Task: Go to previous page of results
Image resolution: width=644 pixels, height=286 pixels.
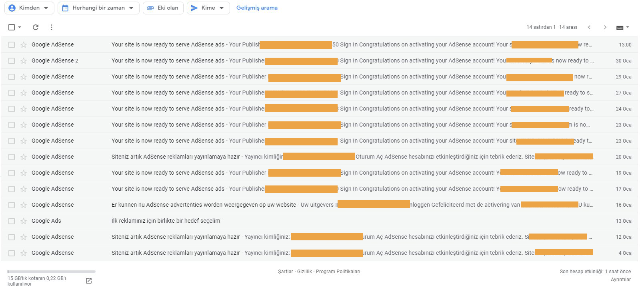Action: click(589, 27)
